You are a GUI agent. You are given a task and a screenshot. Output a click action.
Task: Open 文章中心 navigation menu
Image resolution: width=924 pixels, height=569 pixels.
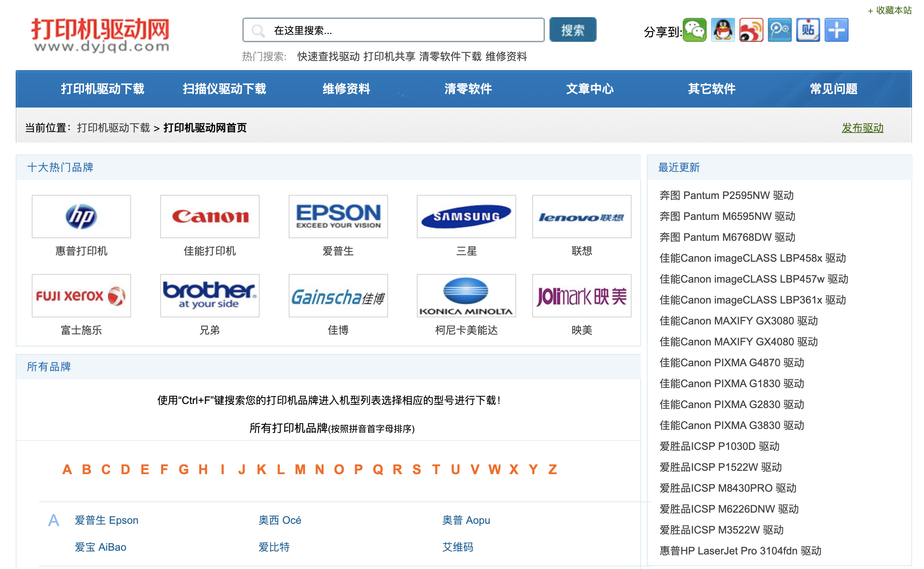[x=590, y=89]
